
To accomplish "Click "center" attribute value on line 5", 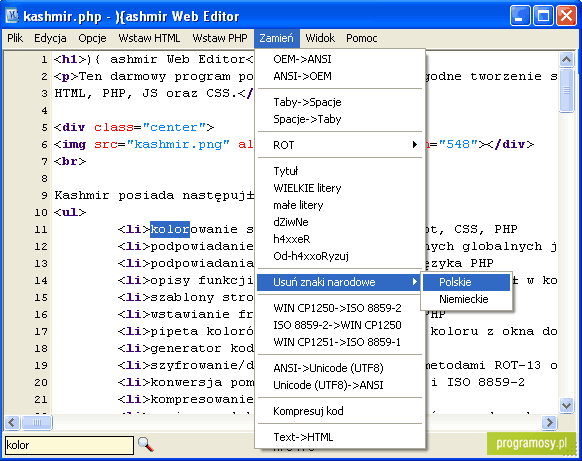I will point(174,127).
